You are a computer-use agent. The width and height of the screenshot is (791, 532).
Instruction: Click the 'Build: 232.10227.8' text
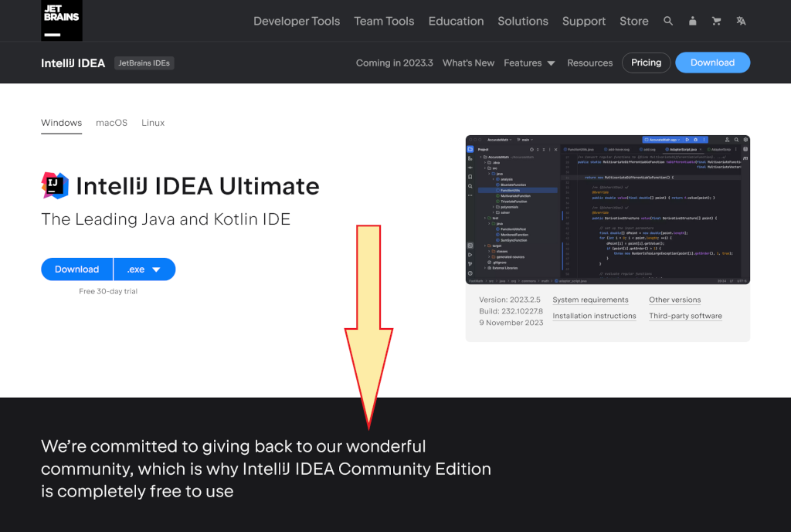[x=511, y=311]
